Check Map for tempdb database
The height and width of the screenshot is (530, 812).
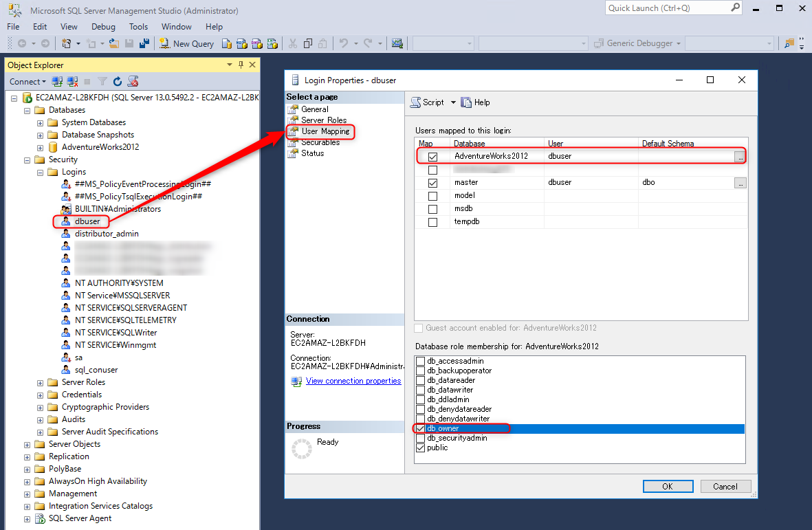[x=433, y=222]
